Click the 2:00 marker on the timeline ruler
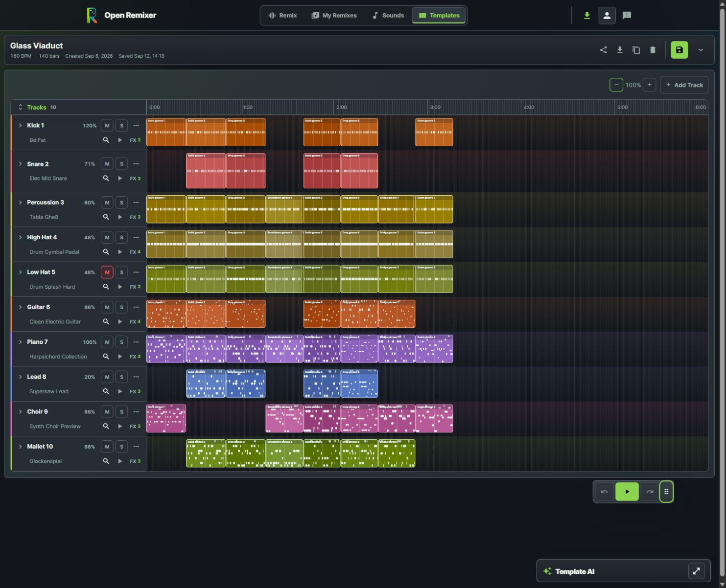Image resolution: width=726 pixels, height=588 pixels. [342, 107]
